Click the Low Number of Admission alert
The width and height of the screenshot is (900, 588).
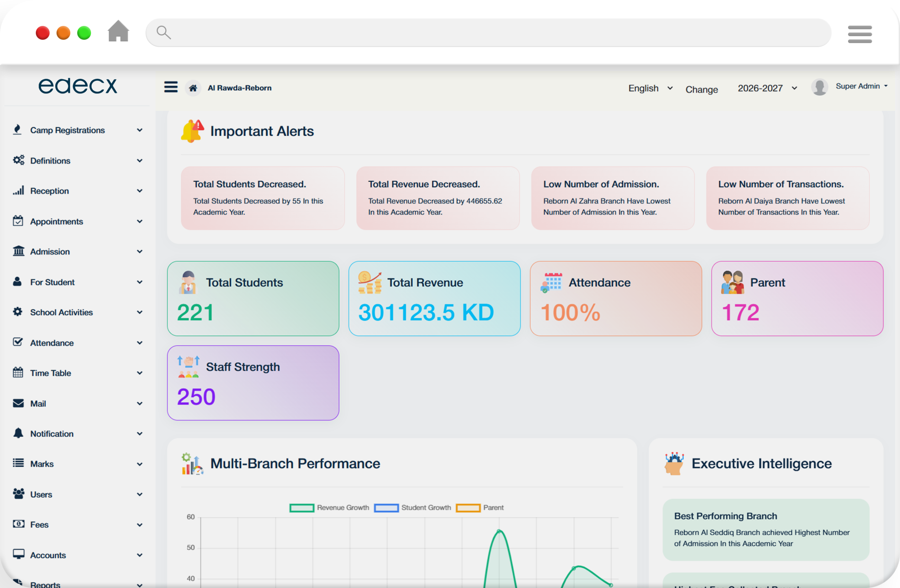click(x=613, y=198)
